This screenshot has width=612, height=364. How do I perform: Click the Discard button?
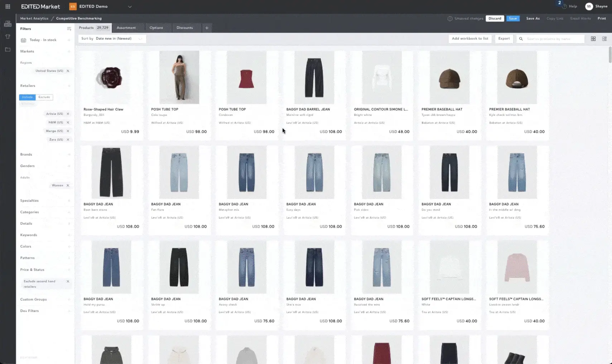(495, 19)
